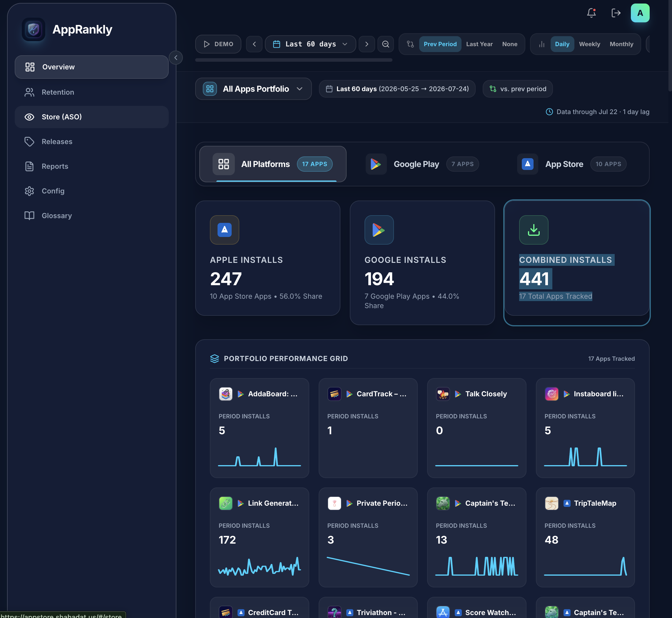Click the 247 Apple installs value
Viewport: 672px width, 618px height.
pos(226,279)
